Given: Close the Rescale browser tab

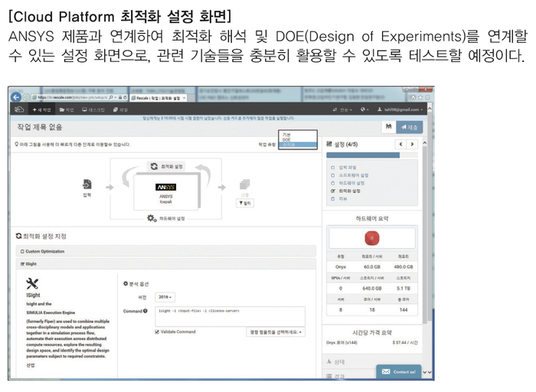Looking at the screenshot, I should click(185, 98).
